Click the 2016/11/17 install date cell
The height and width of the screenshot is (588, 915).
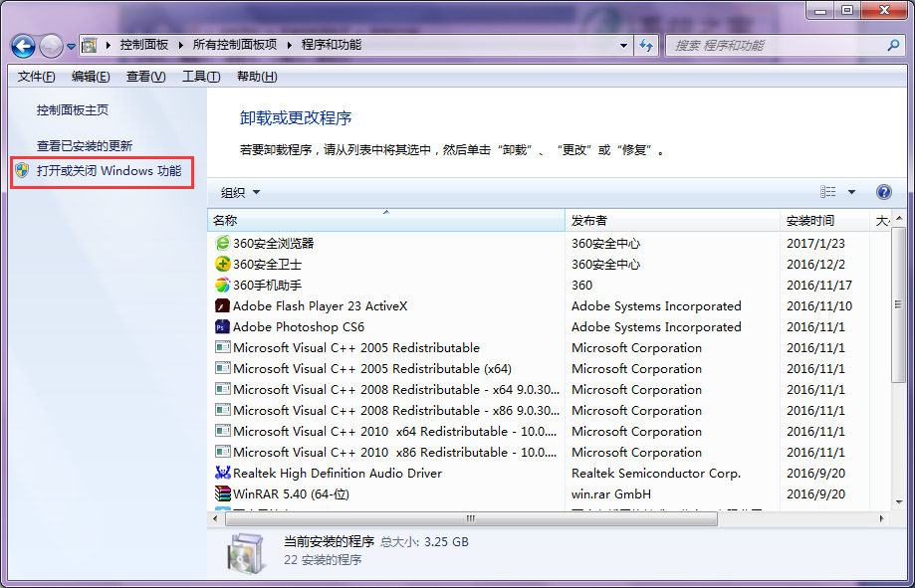pos(819,286)
